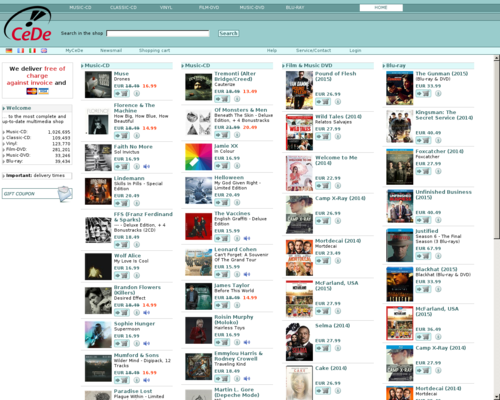Open info icon for Kingsman Blu-ray

pyautogui.click(x=438, y=140)
